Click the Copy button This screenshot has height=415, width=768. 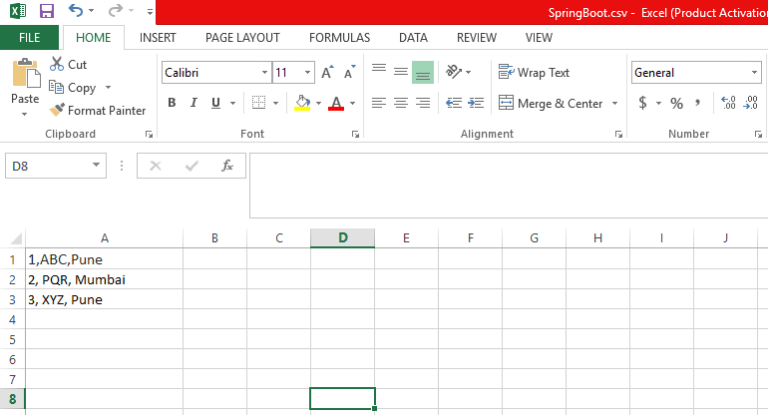click(73, 88)
